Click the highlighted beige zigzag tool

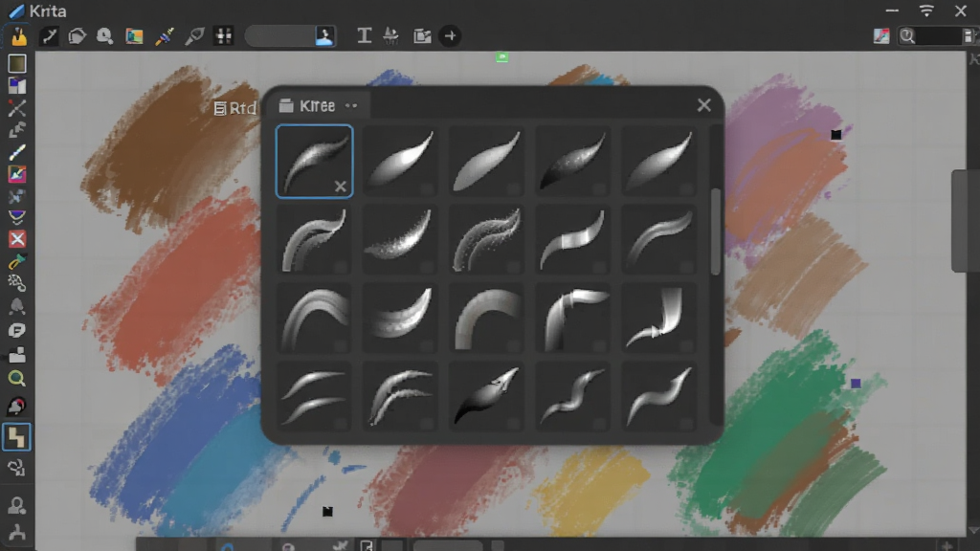[x=16, y=436]
